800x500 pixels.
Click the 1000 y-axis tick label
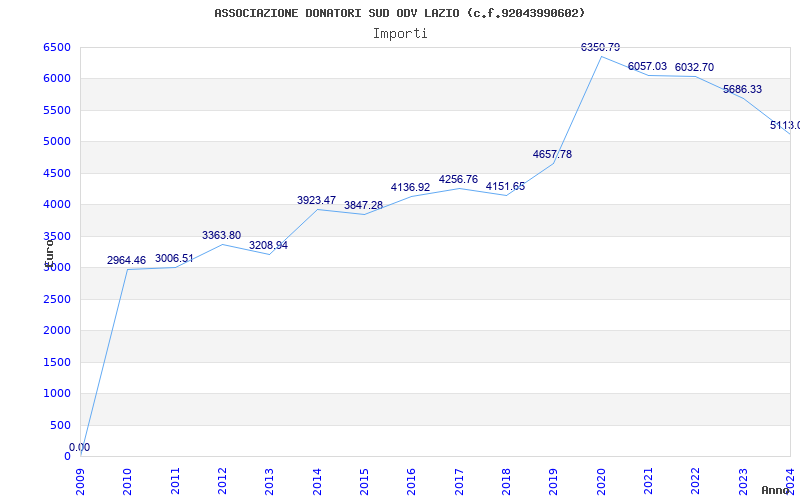tap(57, 393)
